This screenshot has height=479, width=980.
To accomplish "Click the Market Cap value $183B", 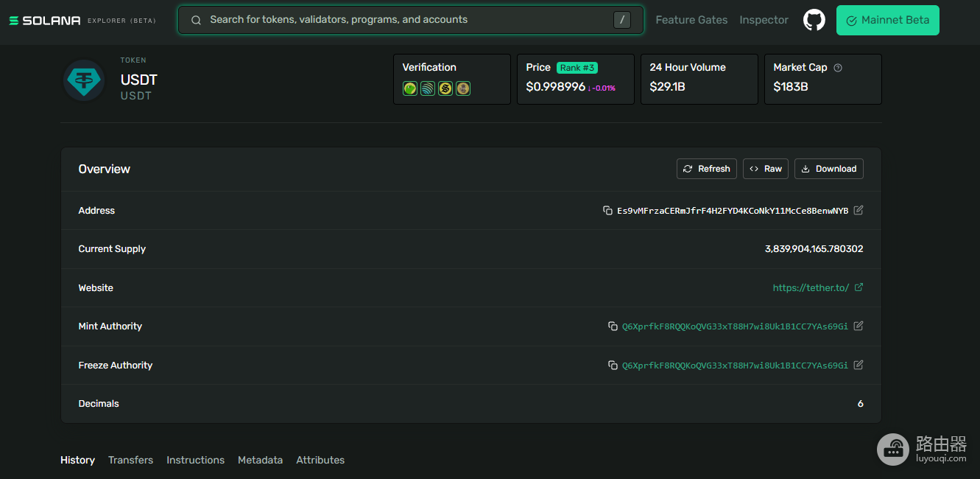I will click(x=791, y=87).
